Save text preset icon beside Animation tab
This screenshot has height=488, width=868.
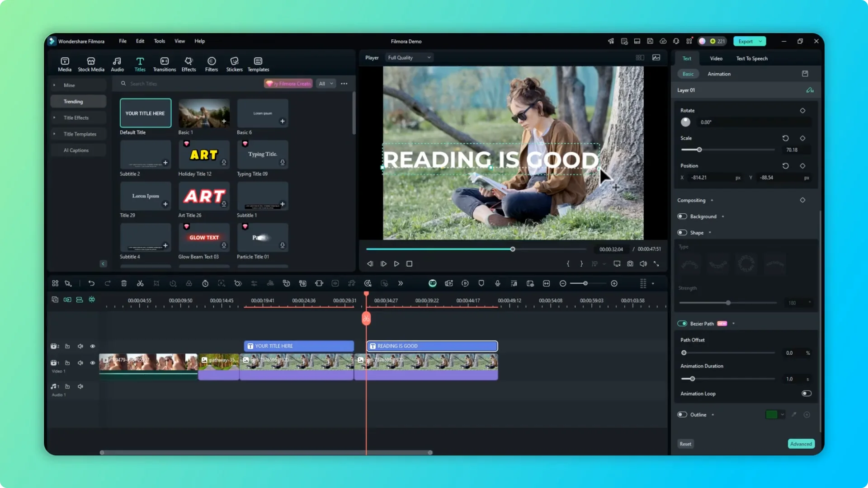coord(805,74)
